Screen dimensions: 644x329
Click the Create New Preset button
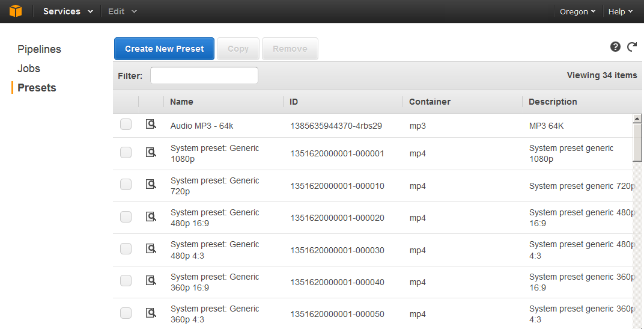click(x=164, y=49)
